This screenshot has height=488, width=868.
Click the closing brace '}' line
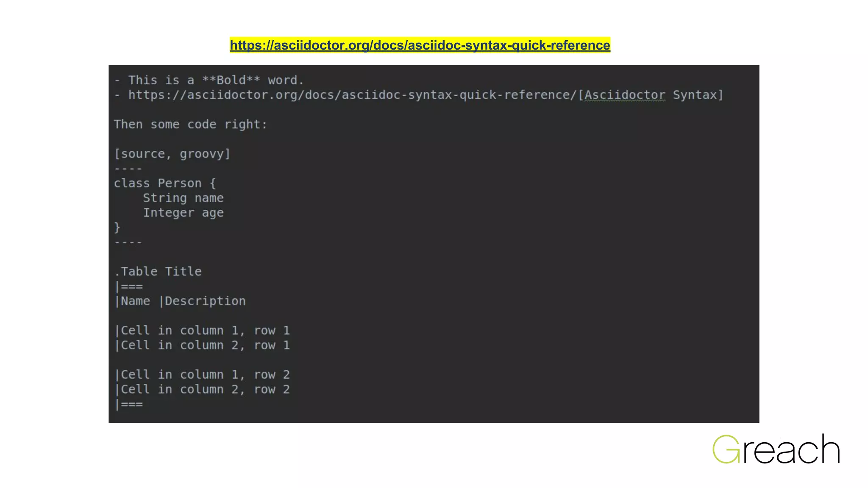click(x=117, y=227)
